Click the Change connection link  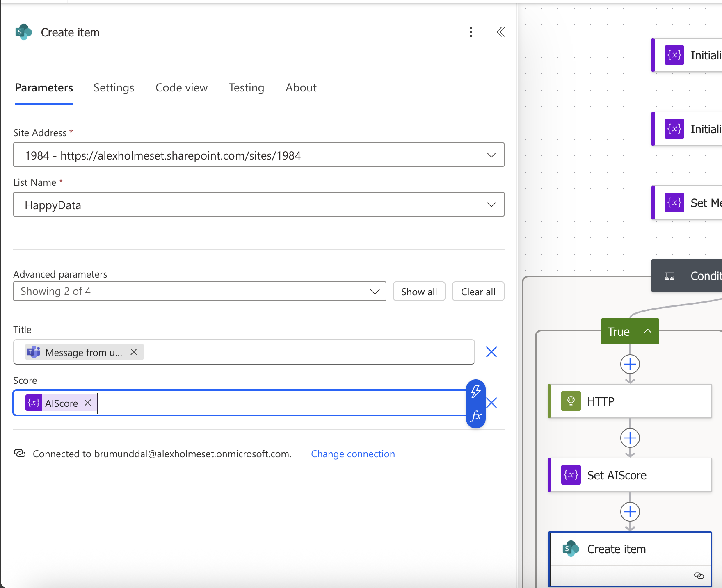tap(353, 454)
